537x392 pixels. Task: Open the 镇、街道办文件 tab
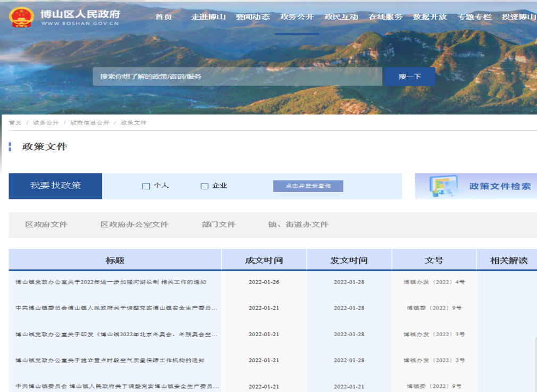coord(298,224)
